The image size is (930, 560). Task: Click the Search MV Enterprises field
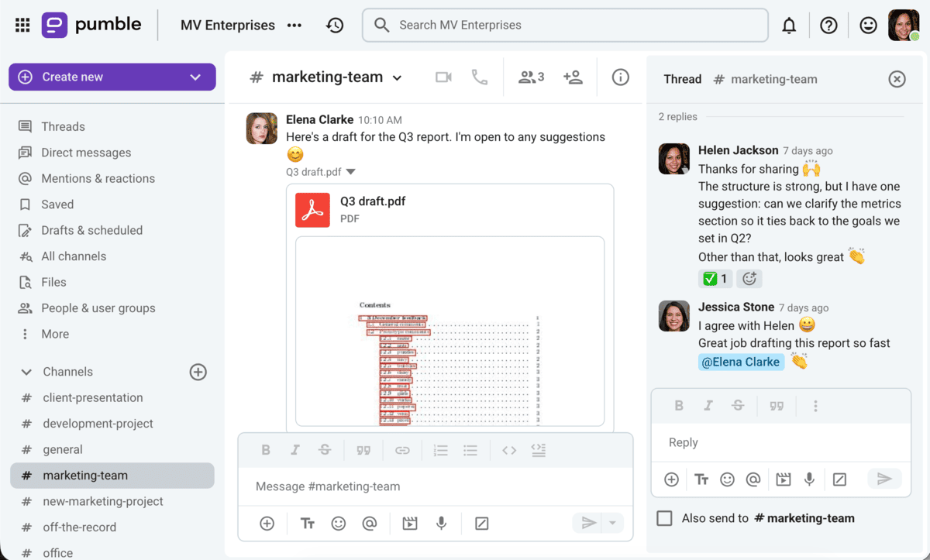pyautogui.click(x=564, y=25)
